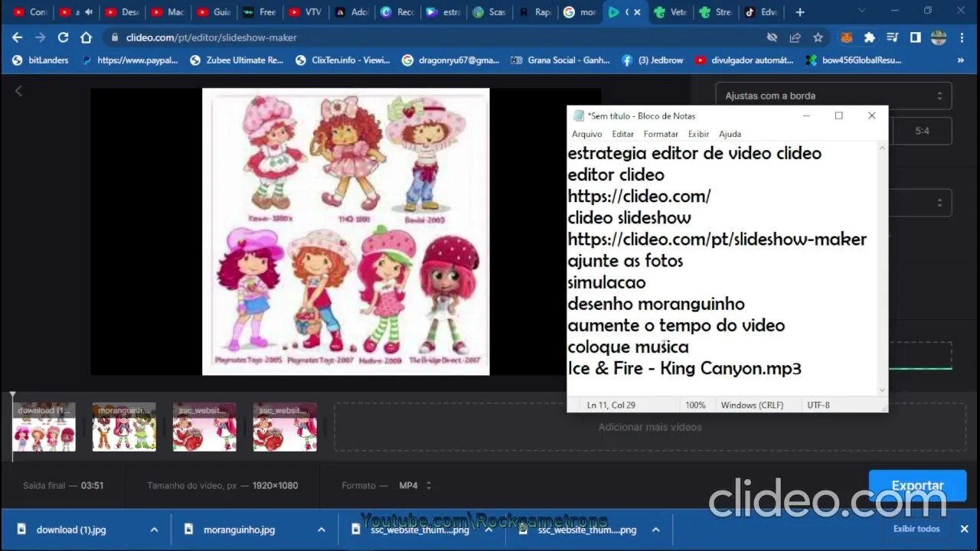Image resolution: width=980 pixels, height=551 pixels.
Task: Expand options for moranguinho.jpg download
Action: coord(321,529)
